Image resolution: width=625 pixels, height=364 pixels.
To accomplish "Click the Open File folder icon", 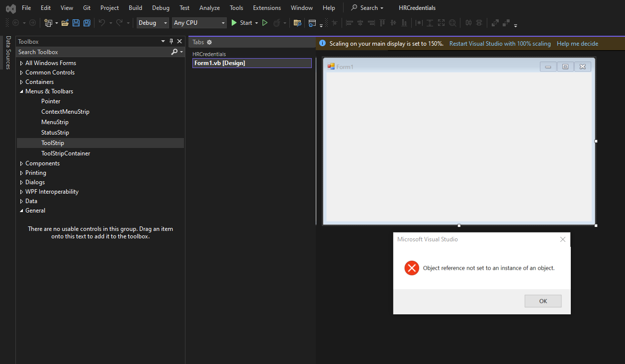I will tap(65, 23).
